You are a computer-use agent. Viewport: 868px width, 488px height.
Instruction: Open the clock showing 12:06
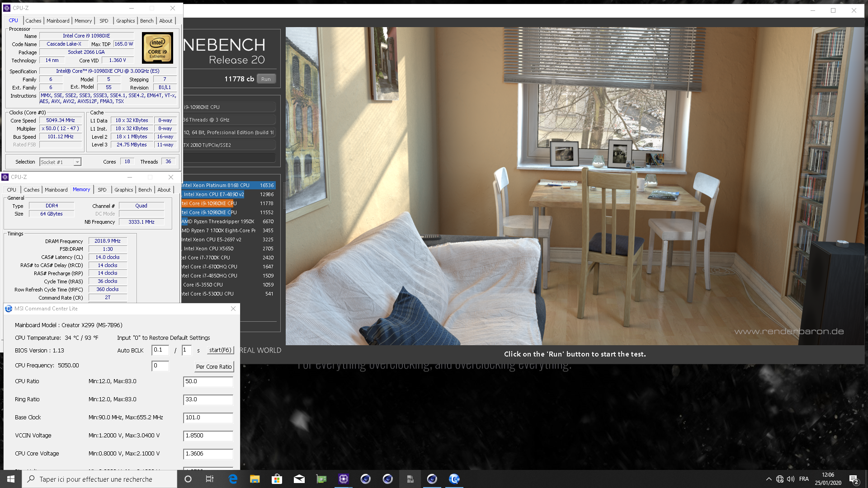(828, 479)
